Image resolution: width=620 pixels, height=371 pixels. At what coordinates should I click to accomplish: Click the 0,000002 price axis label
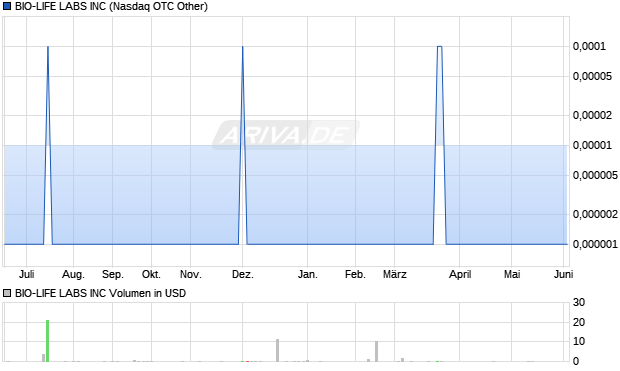pyautogui.click(x=595, y=214)
